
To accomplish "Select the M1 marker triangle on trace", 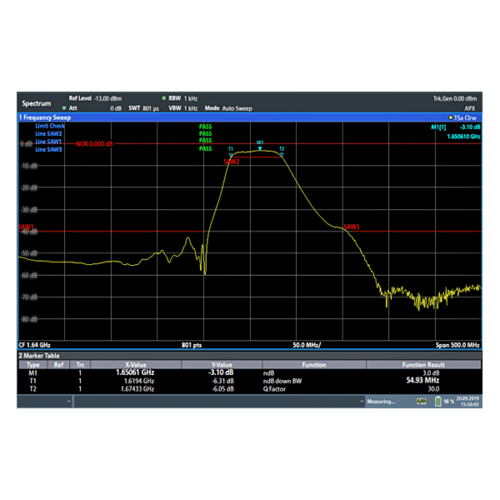I will 260,148.
